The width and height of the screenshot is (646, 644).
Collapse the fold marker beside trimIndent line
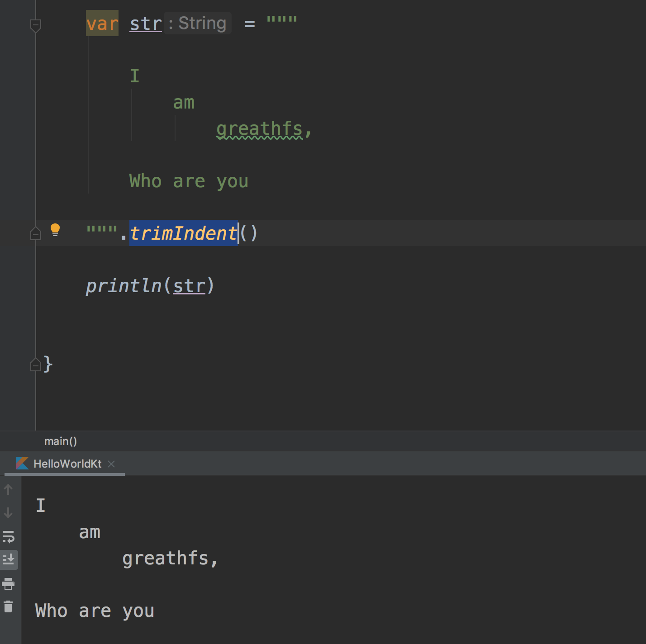coord(36,233)
